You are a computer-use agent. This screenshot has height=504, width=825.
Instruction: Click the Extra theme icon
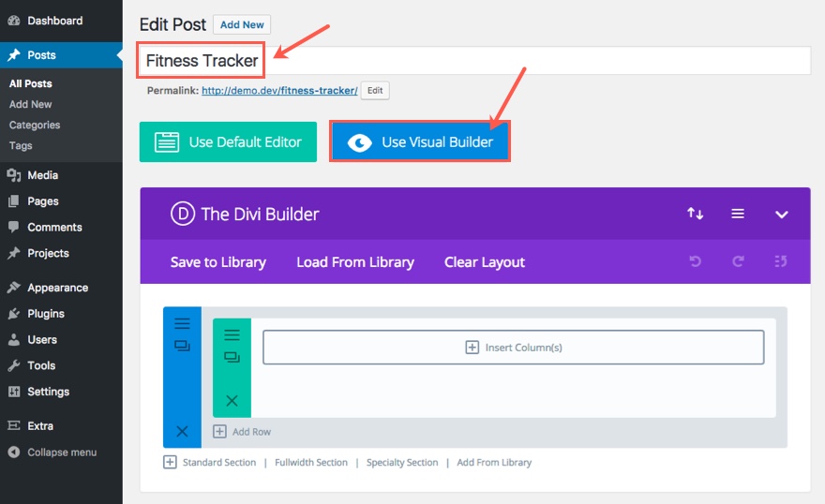pos(14,425)
